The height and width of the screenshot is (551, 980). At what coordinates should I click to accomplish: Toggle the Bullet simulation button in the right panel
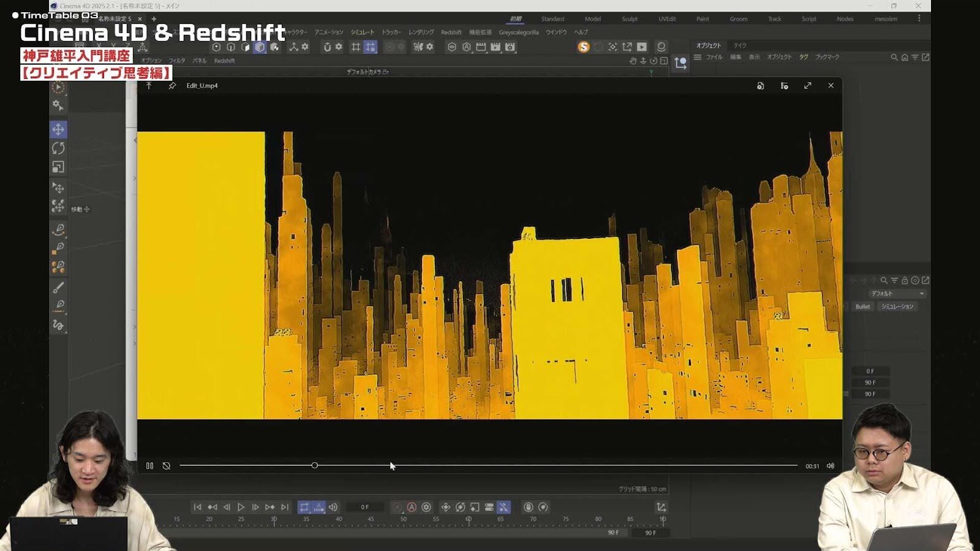tap(862, 307)
